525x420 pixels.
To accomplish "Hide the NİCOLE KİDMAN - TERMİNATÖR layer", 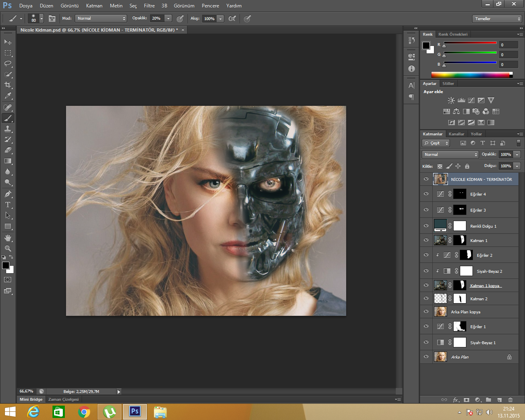I will tap(426, 179).
